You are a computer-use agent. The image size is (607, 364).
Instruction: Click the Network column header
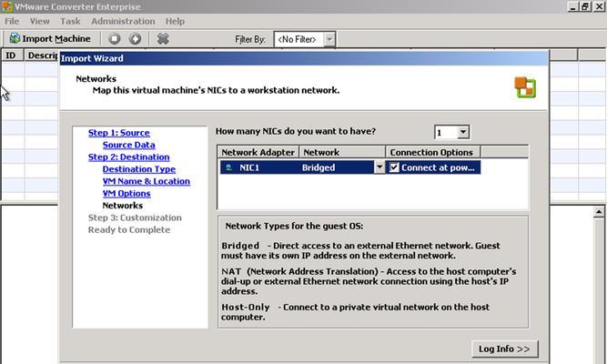coord(342,152)
